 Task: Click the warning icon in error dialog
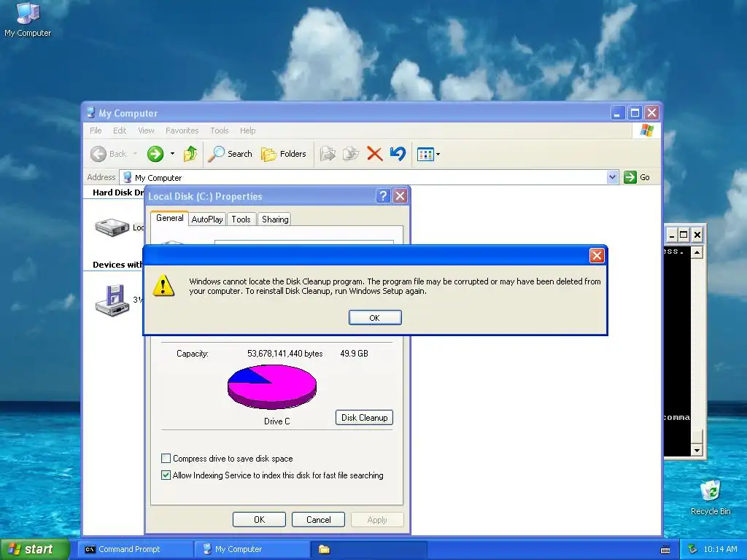point(163,285)
